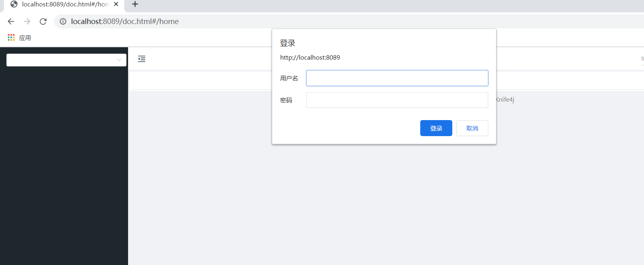
Task: Click the address bar URL text
Action: [125, 22]
